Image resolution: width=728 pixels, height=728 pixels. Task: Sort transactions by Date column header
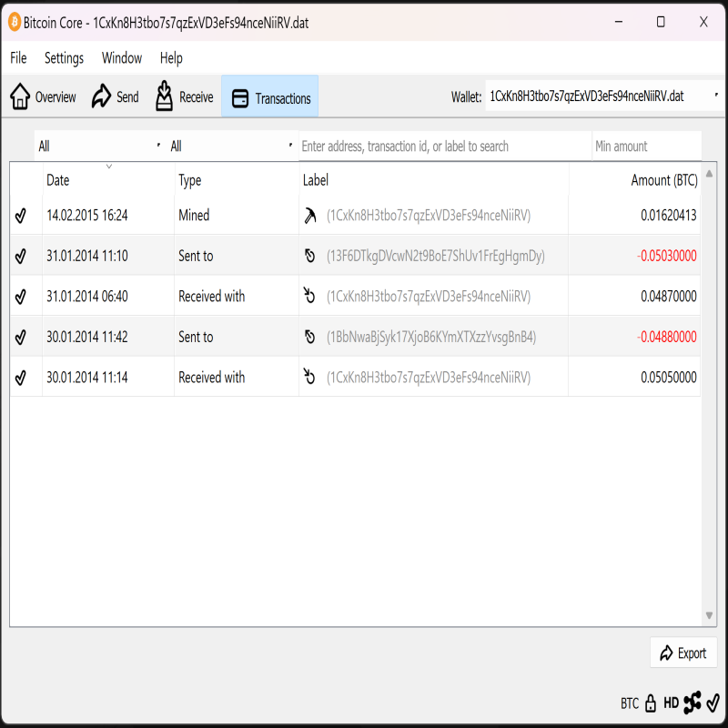tap(108, 180)
